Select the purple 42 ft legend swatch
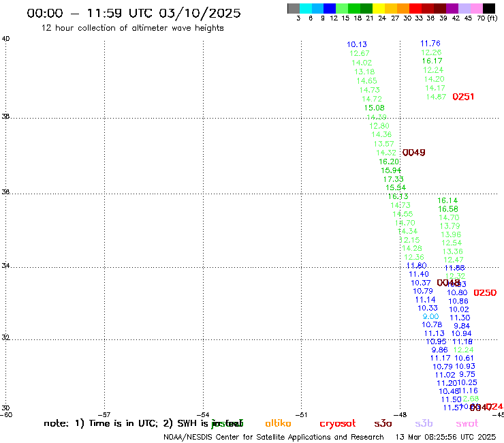This screenshot has width=504, height=443. pyautogui.click(x=452, y=8)
